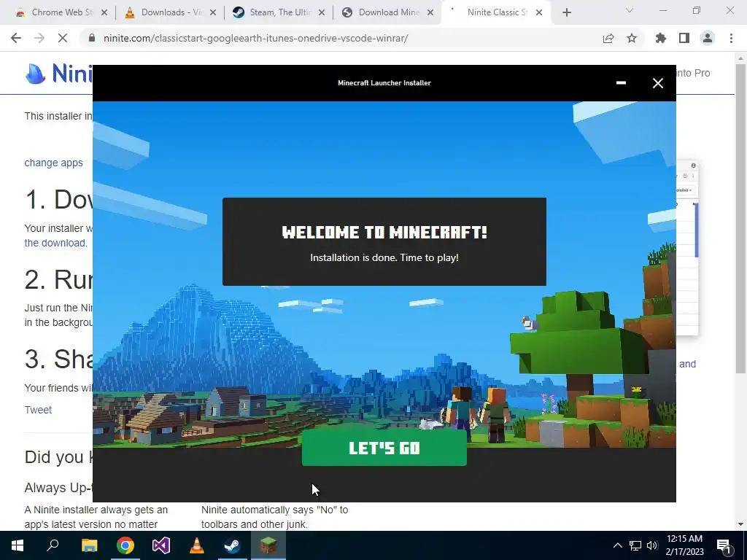Screen dimensions: 747x560
Task: Open the Chrome profile menu
Action: [x=708, y=38]
